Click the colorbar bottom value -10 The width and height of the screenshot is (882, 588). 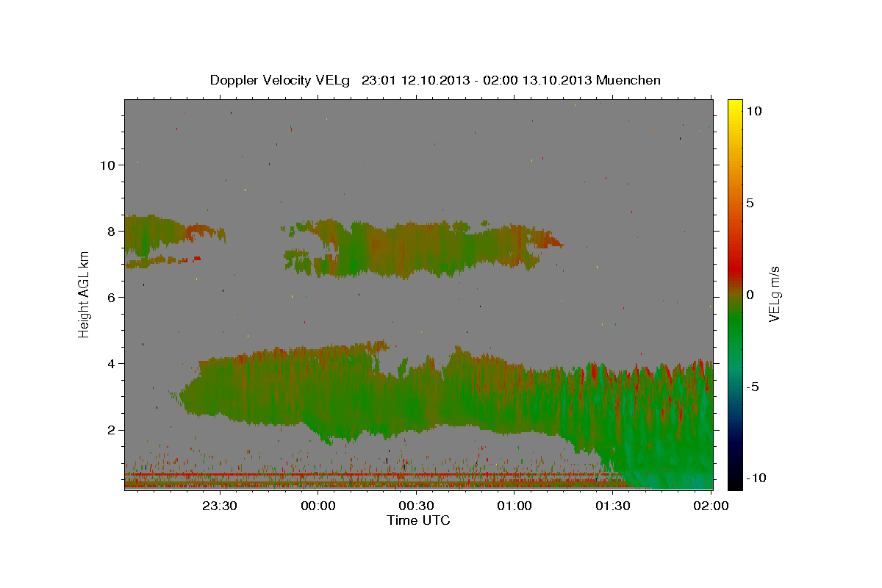[x=756, y=478]
